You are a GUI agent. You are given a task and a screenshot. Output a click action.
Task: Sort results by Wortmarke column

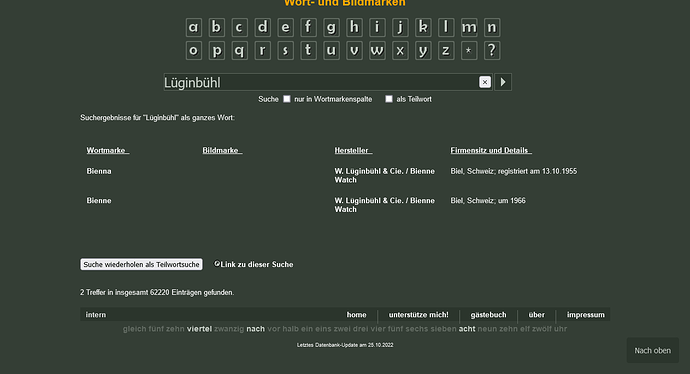[x=107, y=150]
